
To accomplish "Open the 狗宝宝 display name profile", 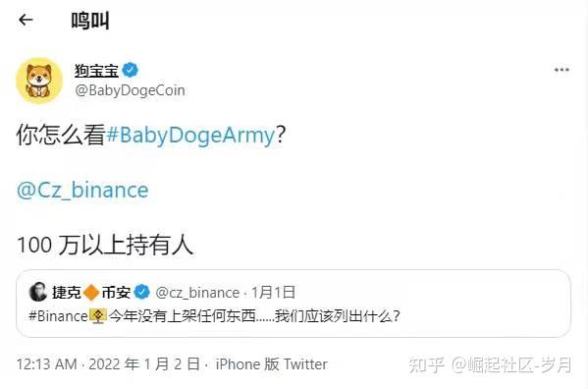I will 96,71.
